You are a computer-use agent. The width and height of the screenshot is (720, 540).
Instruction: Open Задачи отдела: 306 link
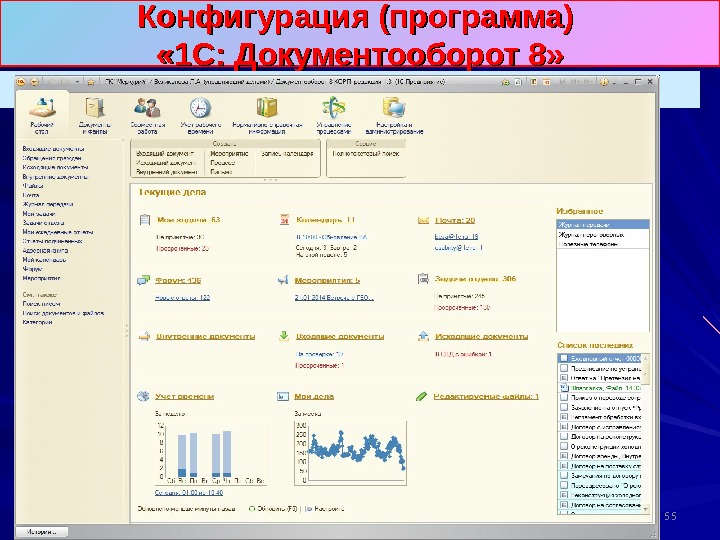pos(475,279)
